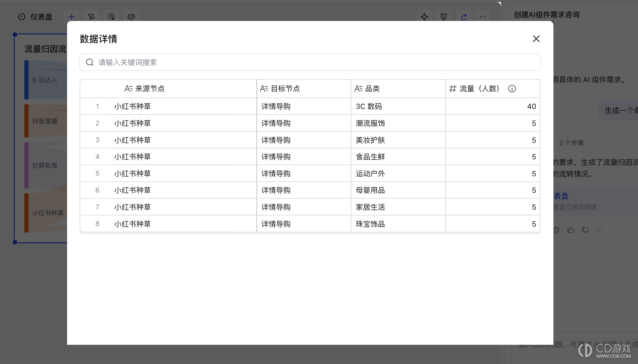This screenshot has height=364, width=638.
Task: Close the 数据详情 dialog
Action: pos(536,39)
